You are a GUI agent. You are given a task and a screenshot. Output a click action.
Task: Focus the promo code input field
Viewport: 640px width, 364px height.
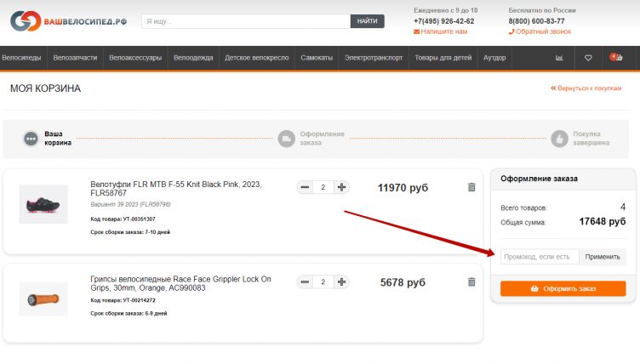point(540,256)
